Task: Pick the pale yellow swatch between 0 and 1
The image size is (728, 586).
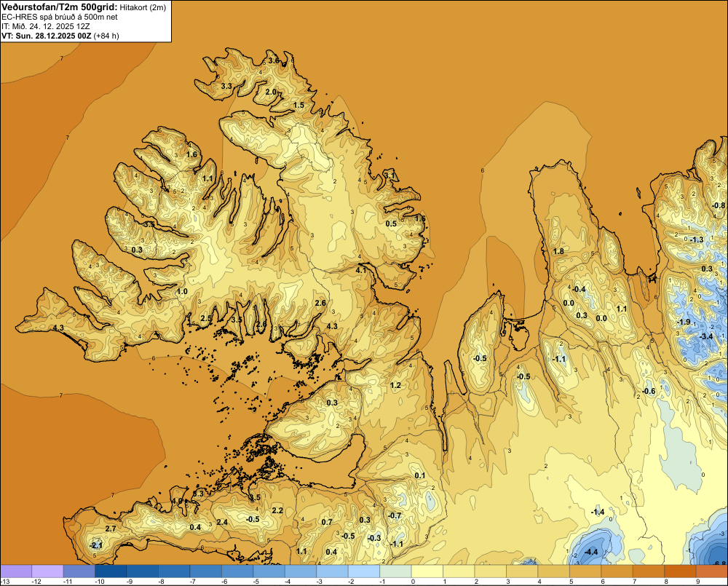Action: 427,571
